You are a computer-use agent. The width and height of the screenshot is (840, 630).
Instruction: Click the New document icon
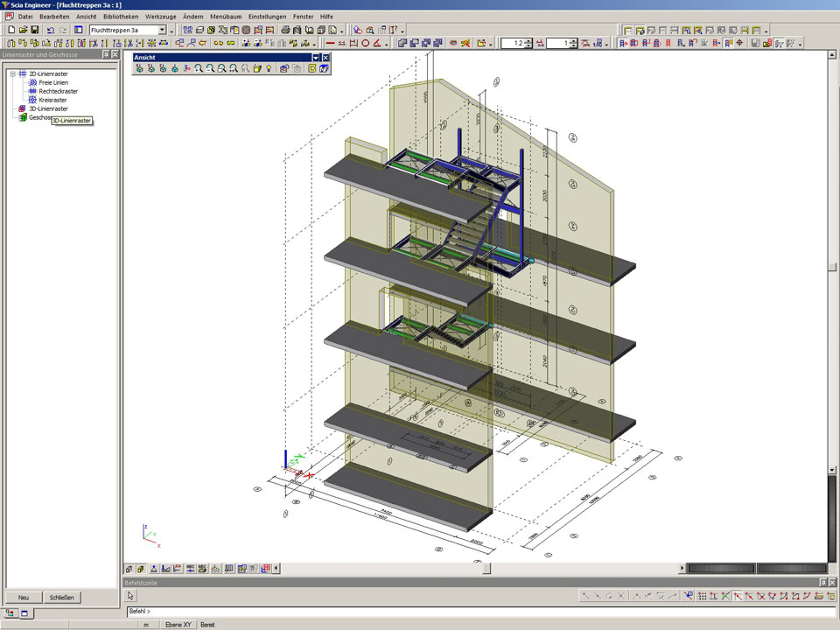click(x=11, y=30)
